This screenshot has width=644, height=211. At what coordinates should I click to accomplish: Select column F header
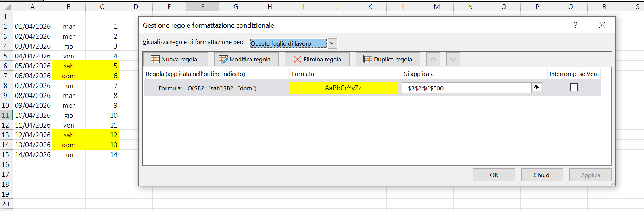pos(202,6)
